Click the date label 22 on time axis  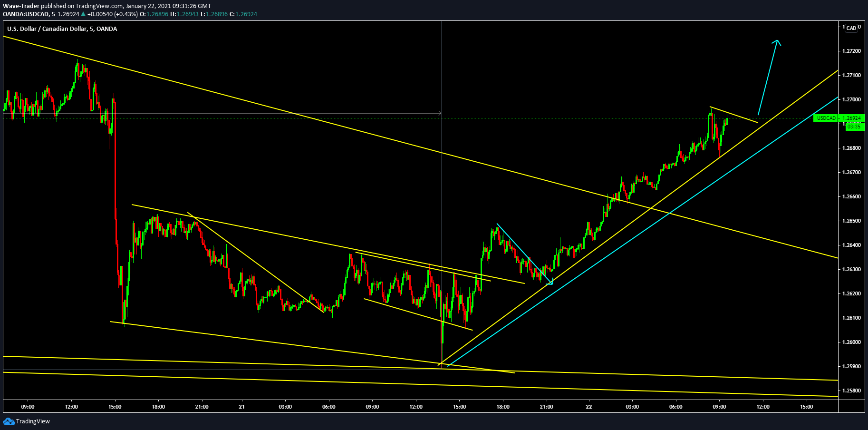589,407
